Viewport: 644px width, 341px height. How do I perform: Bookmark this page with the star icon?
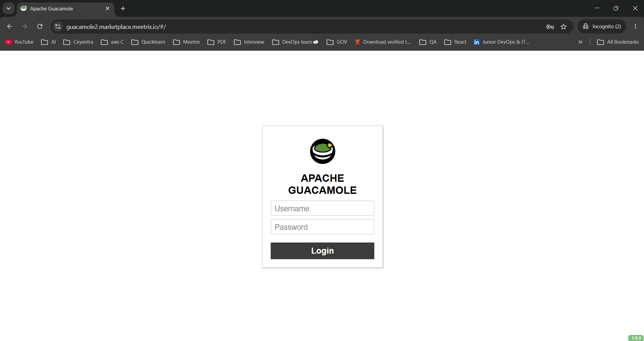tap(564, 27)
